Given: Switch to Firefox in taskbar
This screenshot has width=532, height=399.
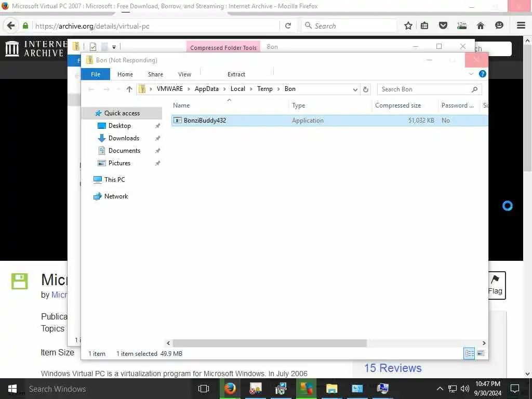Looking at the screenshot, I should (x=230, y=389).
